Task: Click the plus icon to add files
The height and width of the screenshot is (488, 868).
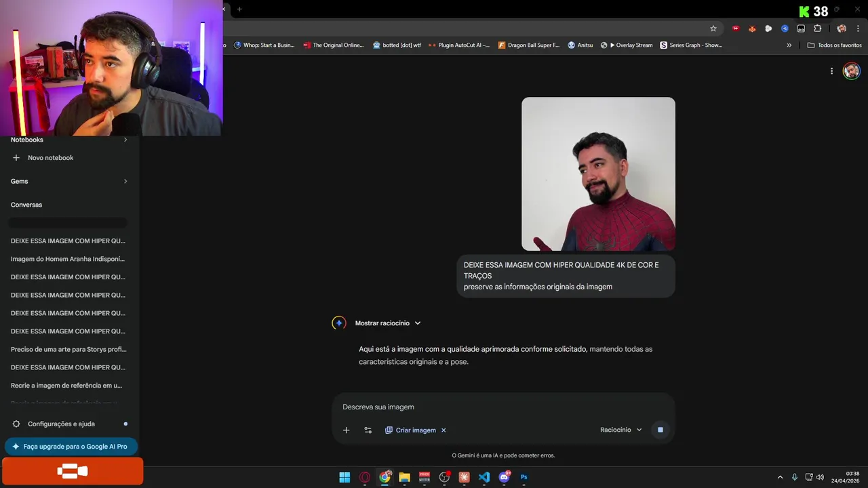Action: coord(346,430)
